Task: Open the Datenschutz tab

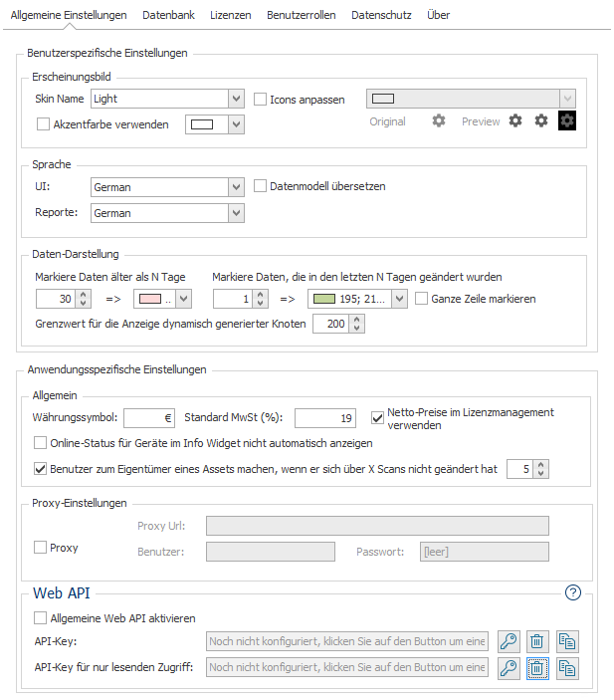Action: (x=381, y=15)
